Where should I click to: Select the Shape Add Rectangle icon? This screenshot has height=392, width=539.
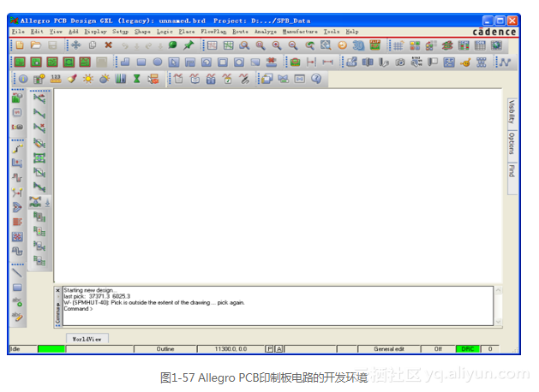click(141, 62)
